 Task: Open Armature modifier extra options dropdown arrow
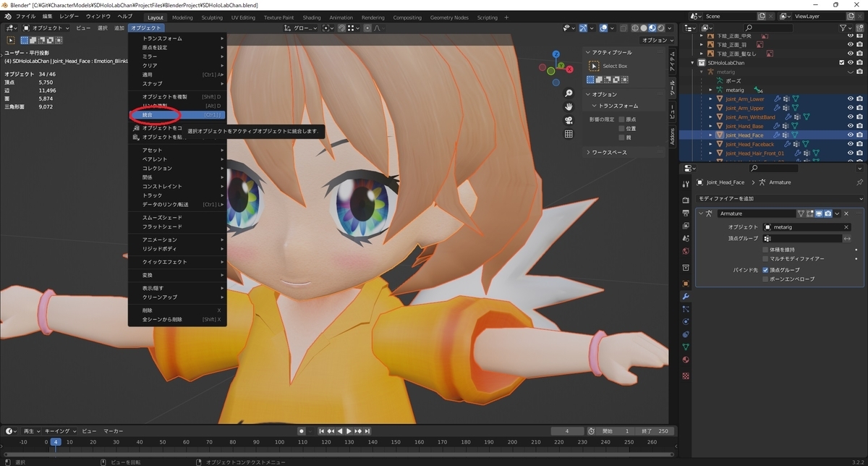[x=837, y=213]
